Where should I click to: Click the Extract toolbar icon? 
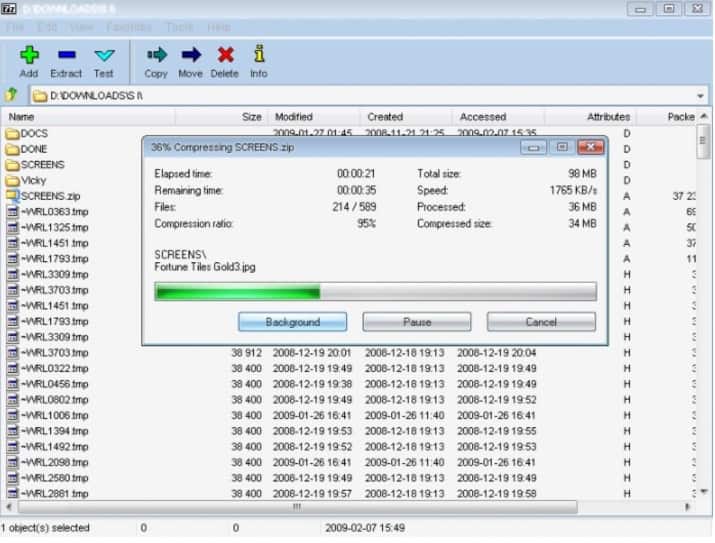click(x=66, y=56)
